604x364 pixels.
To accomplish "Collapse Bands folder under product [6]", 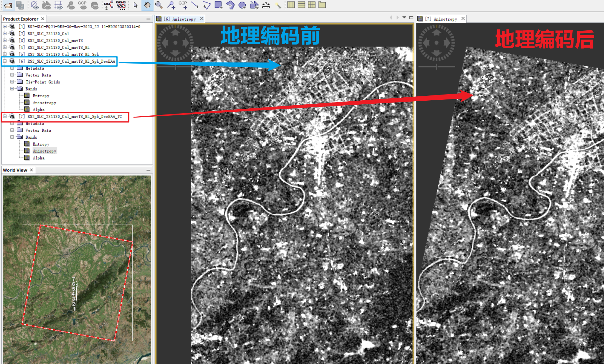I will point(12,89).
